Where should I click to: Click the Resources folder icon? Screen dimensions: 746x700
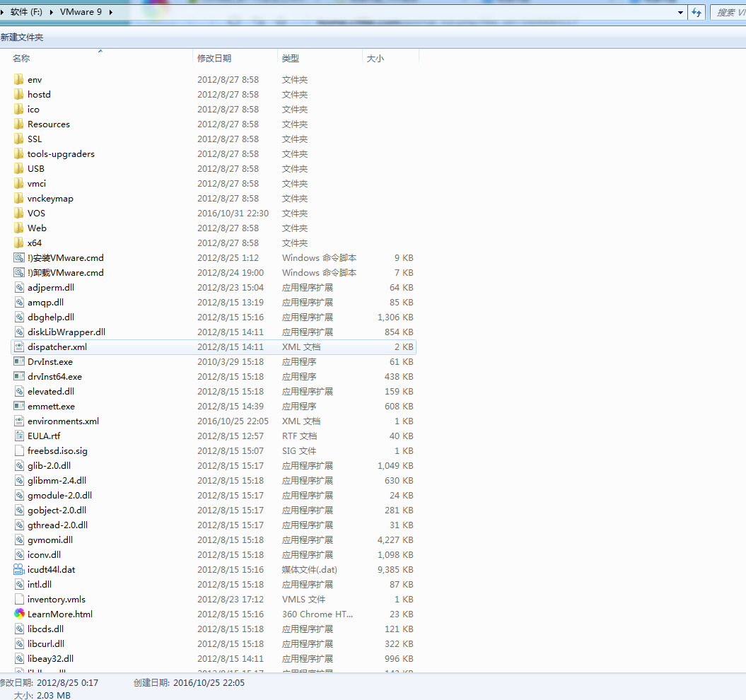pyautogui.click(x=18, y=124)
